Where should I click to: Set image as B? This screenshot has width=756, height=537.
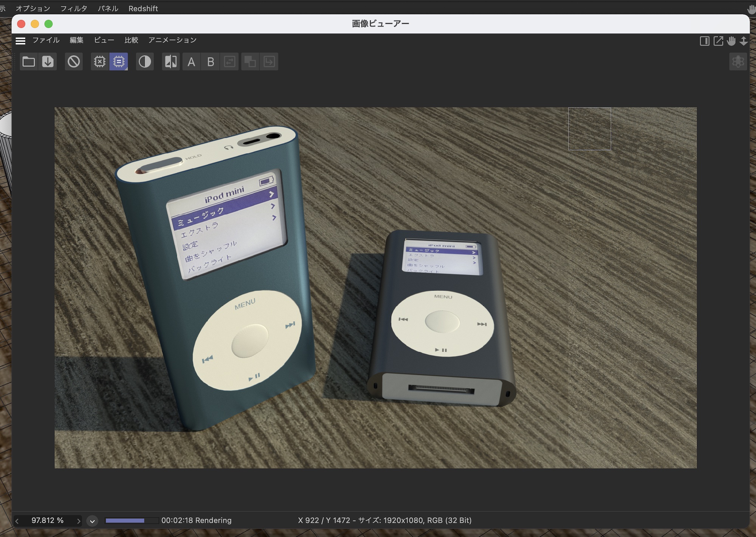click(211, 62)
